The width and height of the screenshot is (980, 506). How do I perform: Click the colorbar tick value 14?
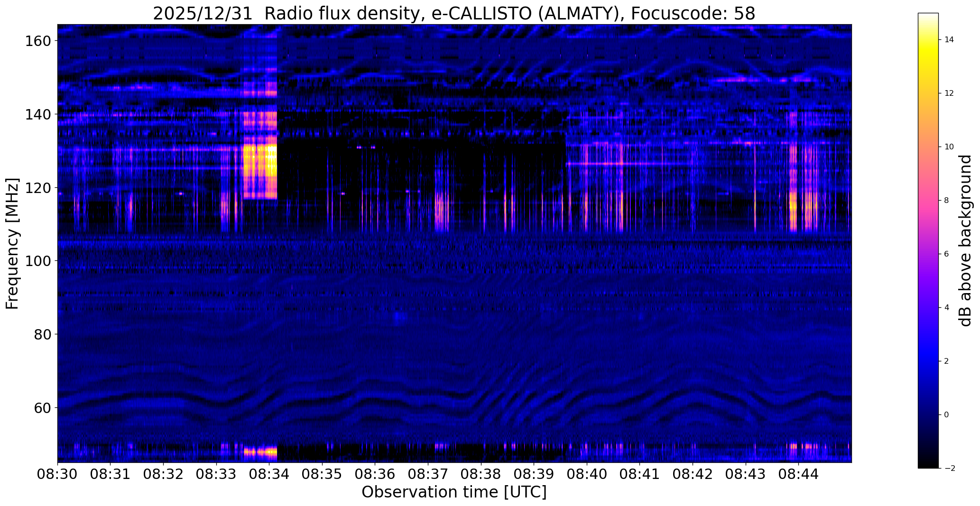pos(949,40)
